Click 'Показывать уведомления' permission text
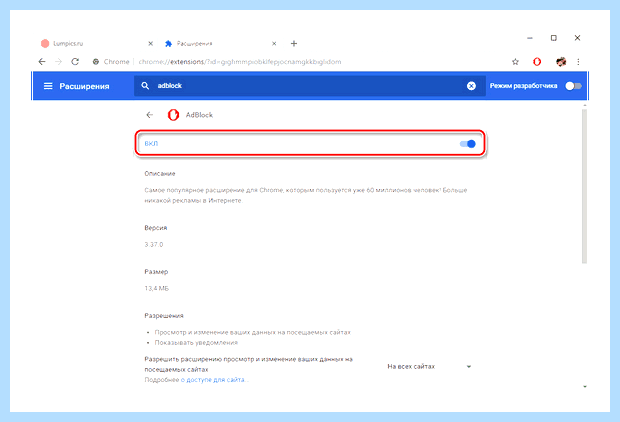Viewport: 620px width, 422px height. 196,343
